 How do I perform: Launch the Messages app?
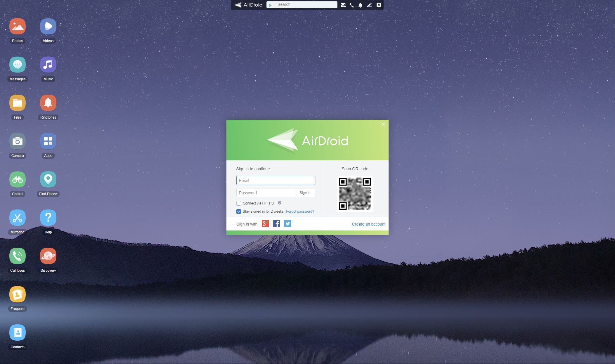click(x=17, y=64)
